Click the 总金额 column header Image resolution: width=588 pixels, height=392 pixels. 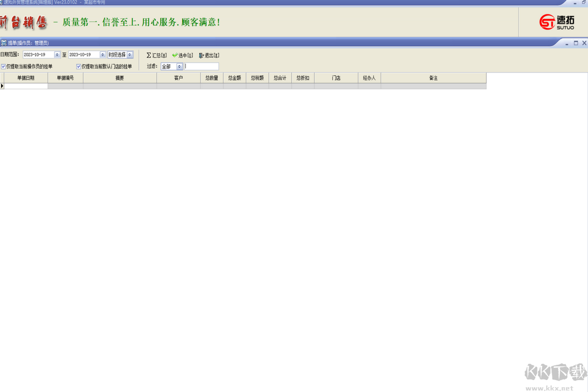(x=235, y=78)
